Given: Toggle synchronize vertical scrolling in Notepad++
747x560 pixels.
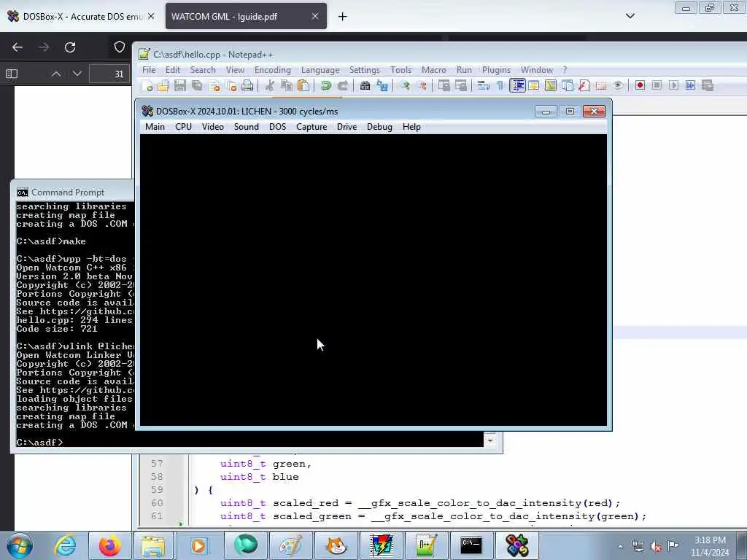Looking at the screenshot, I should [x=444, y=86].
